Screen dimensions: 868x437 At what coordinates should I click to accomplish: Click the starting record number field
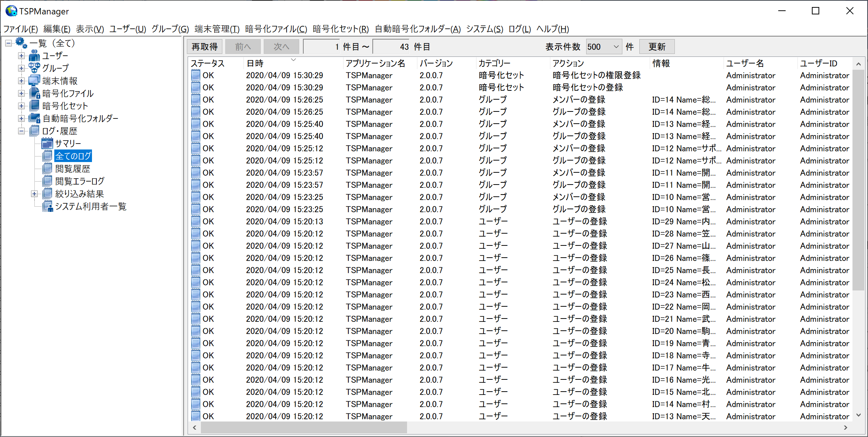(x=321, y=47)
